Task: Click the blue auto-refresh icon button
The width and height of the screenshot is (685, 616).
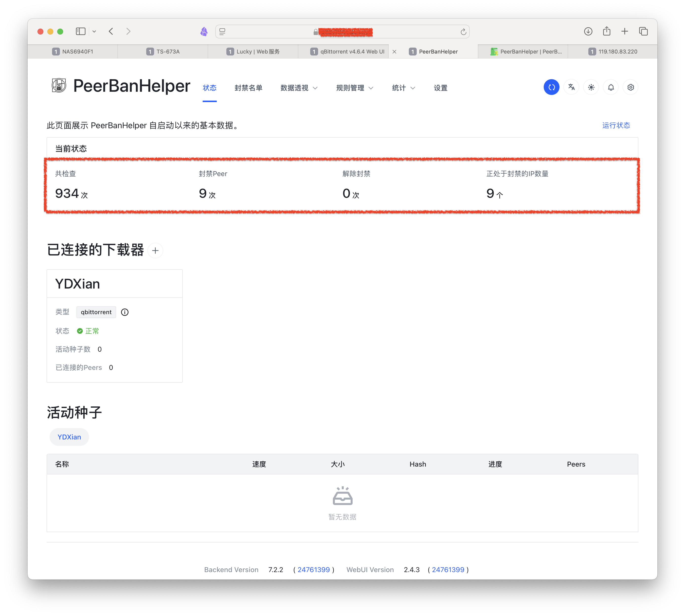Action: [551, 87]
